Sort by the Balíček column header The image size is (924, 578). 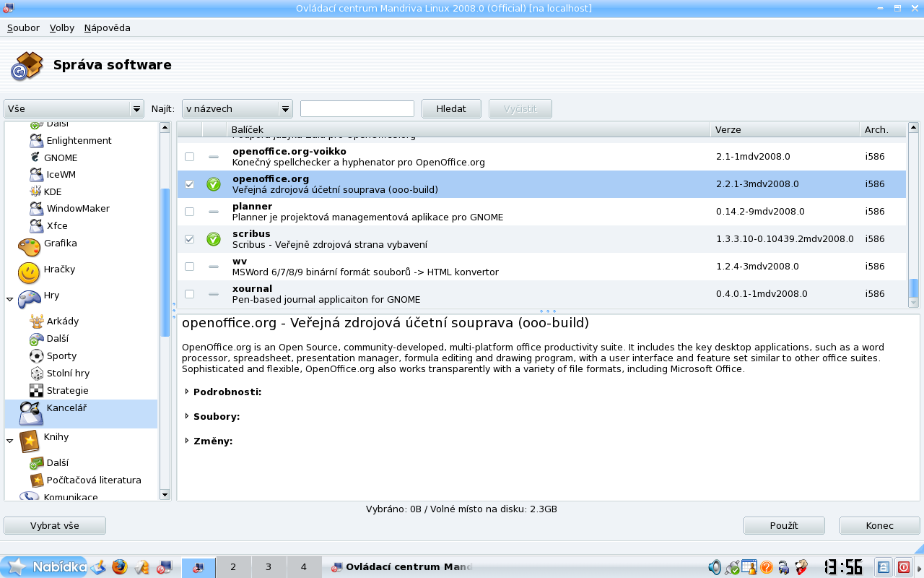468,129
